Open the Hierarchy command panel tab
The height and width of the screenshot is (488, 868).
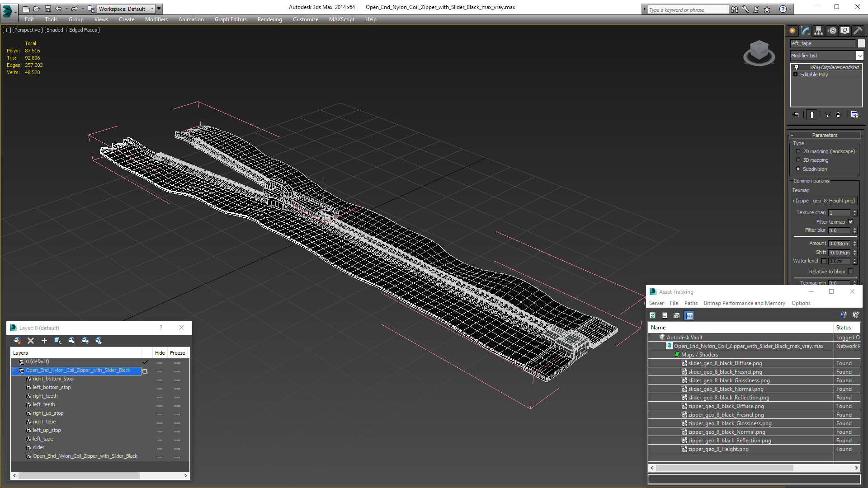(x=818, y=31)
